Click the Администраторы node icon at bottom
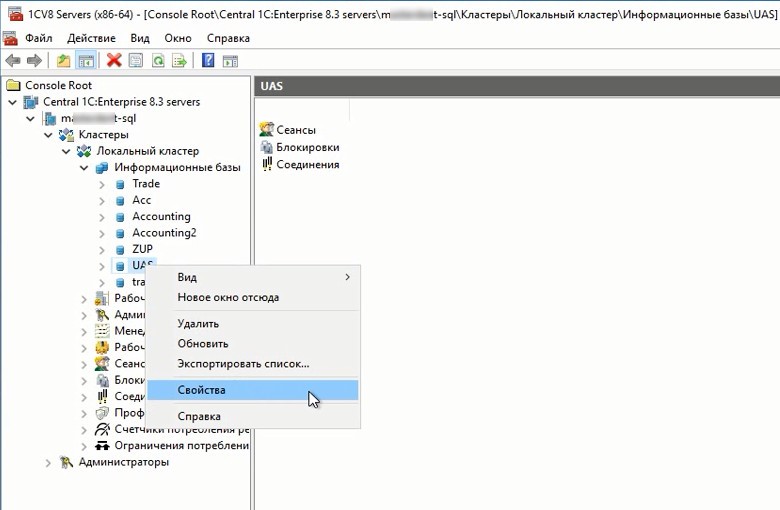This screenshot has width=780, height=510. click(66, 462)
